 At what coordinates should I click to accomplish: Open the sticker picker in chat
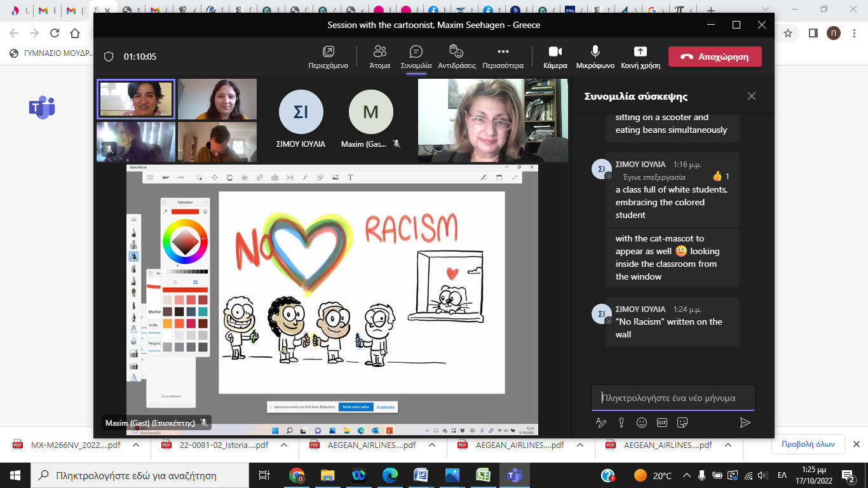683,423
